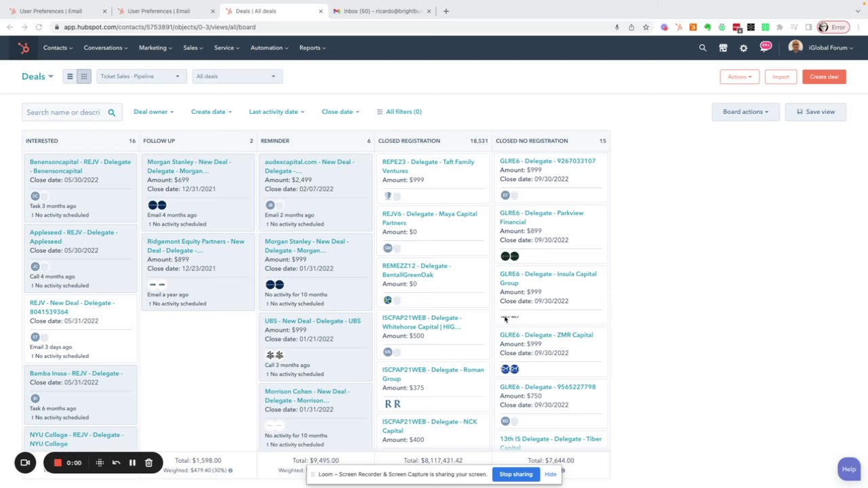
Task: Expand the Close date filter
Action: [x=340, y=112]
